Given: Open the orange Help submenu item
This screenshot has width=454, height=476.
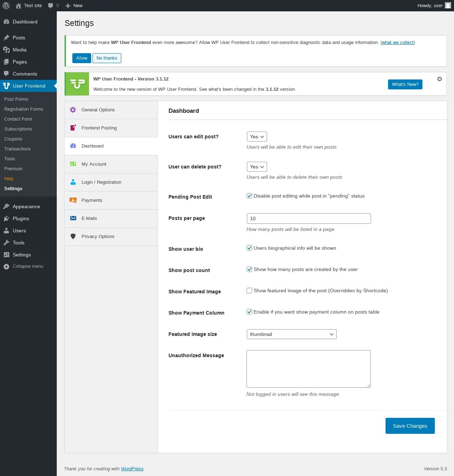Looking at the screenshot, I should 9,179.
